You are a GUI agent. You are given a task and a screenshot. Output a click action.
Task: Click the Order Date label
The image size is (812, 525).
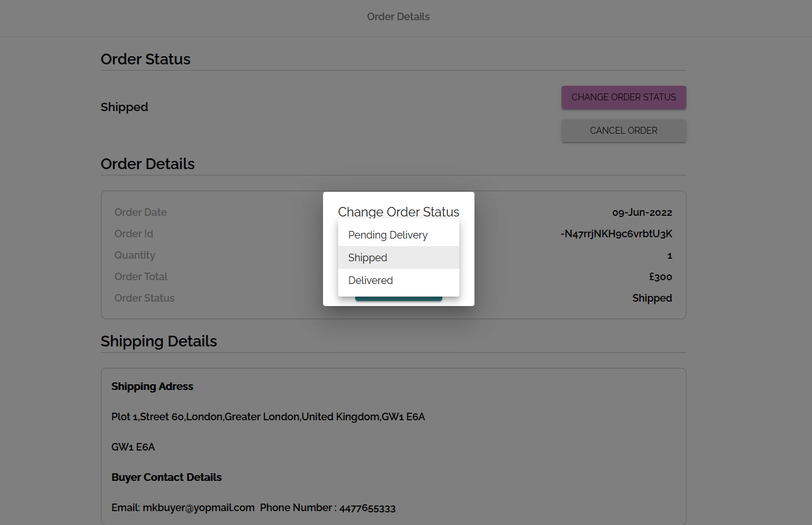(141, 213)
